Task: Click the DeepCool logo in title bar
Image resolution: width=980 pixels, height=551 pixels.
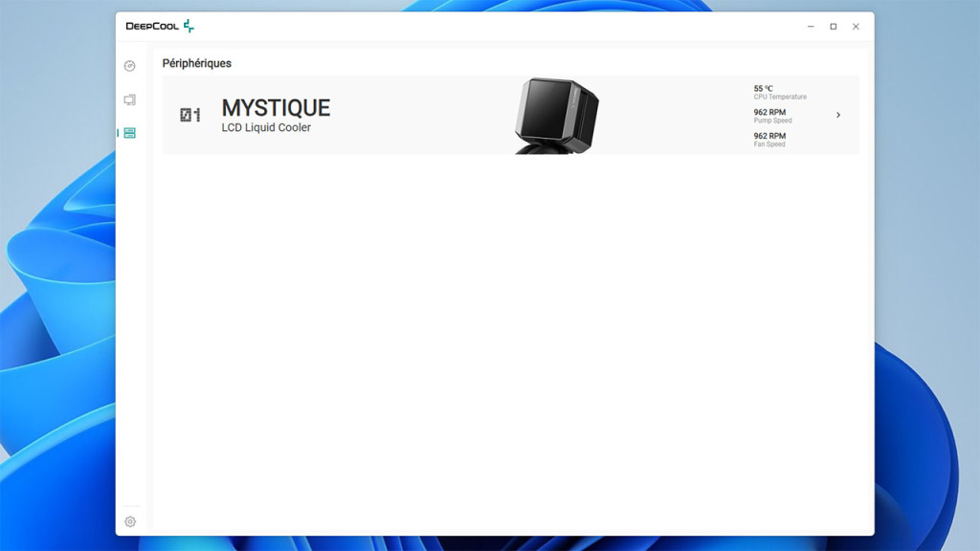Action: 160,26
